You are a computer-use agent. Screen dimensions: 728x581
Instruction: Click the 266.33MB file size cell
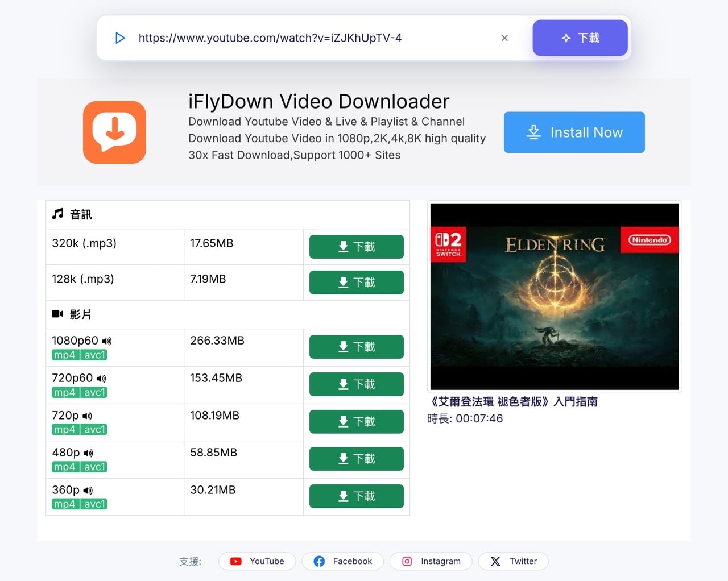point(243,347)
